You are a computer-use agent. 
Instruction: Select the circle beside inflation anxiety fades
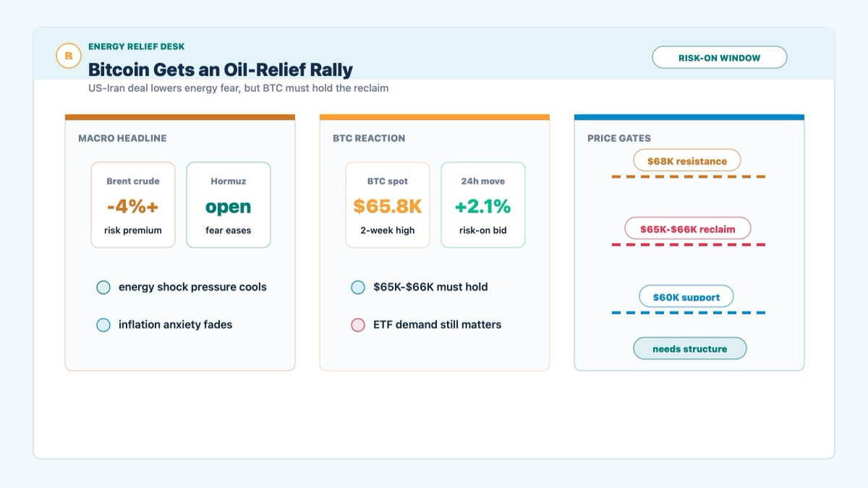point(103,325)
